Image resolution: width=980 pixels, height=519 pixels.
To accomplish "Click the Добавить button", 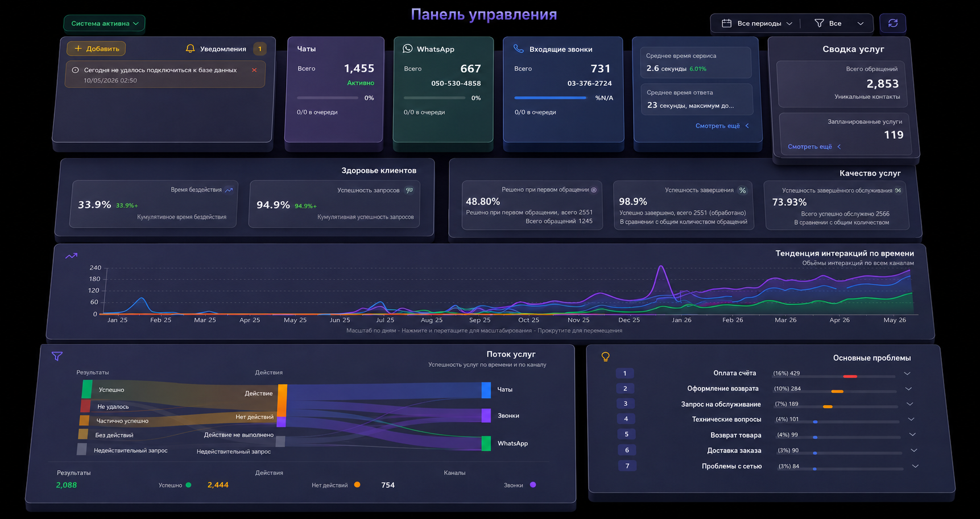I will [96, 49].
